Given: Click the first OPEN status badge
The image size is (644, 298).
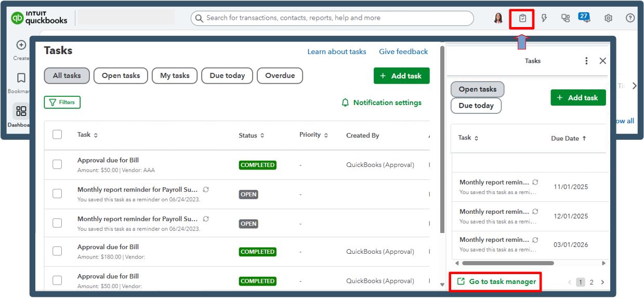Looking at the screenshot, I should (248, 195).
